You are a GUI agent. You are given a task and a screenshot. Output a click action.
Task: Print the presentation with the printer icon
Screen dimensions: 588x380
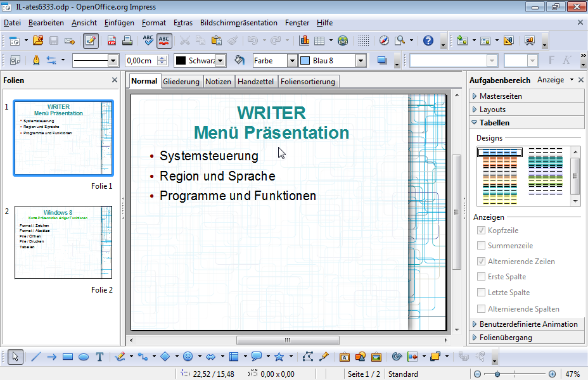127,41
